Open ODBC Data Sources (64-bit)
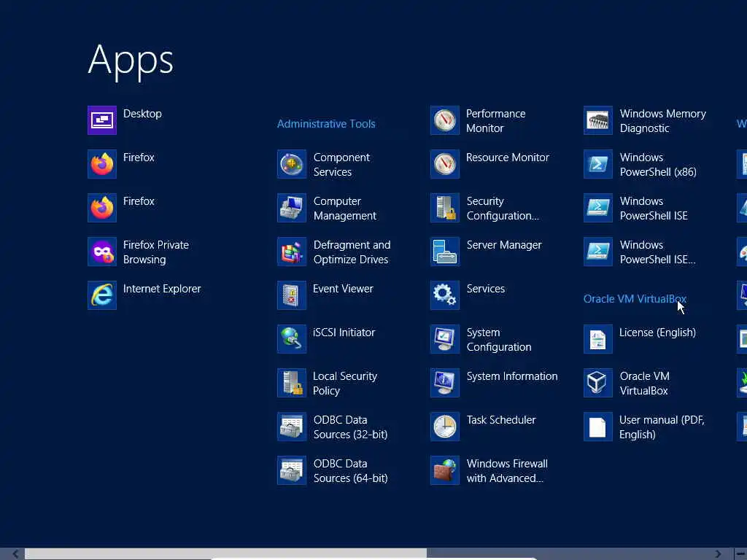 333,470
